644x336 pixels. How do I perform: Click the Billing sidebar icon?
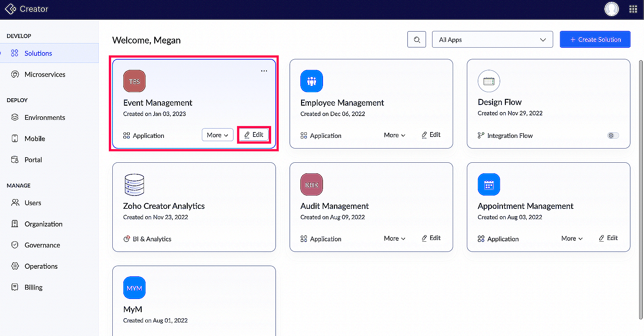pos(15,287)
